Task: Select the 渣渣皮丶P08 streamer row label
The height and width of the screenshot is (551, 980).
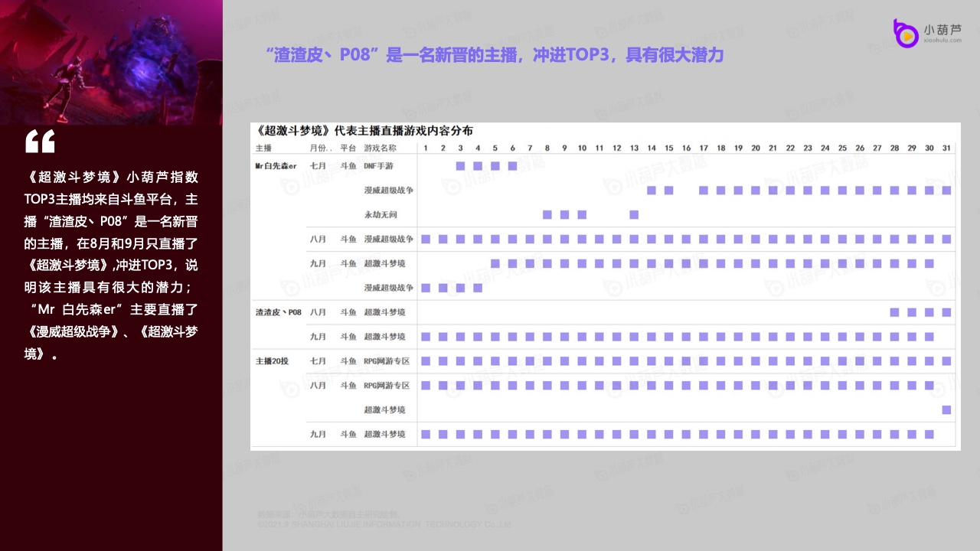Action: [x=278, y=312]
